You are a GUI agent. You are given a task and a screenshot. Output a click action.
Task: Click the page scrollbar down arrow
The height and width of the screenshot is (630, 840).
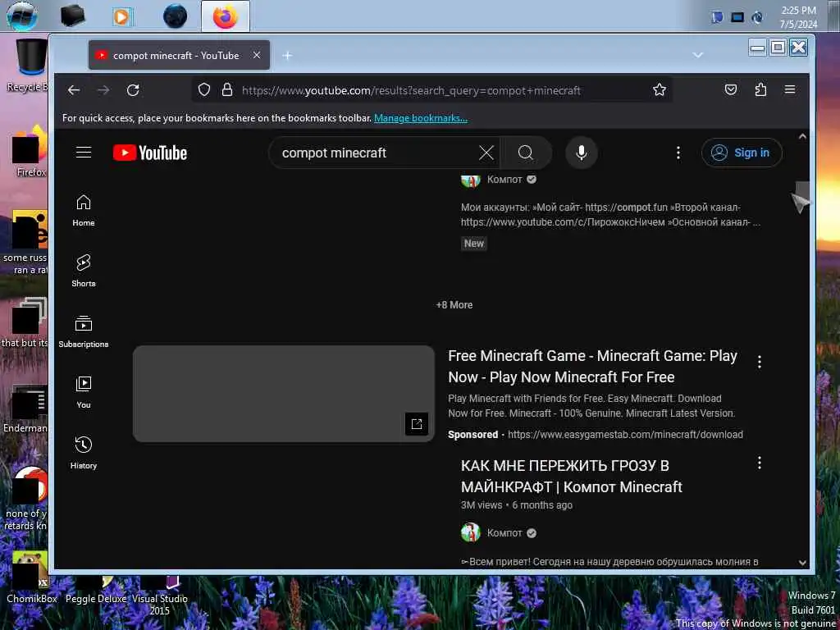click(x=802, y=563)
